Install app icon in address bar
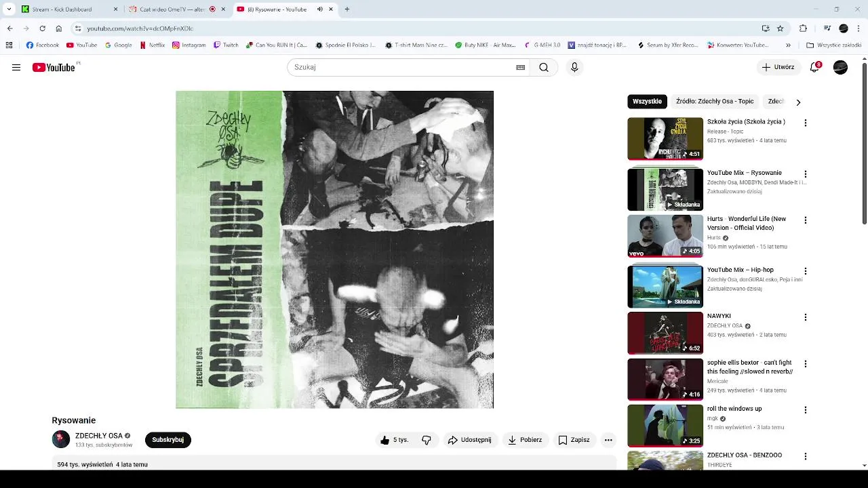Screen dimensions: 868x488 pos(766,28)
